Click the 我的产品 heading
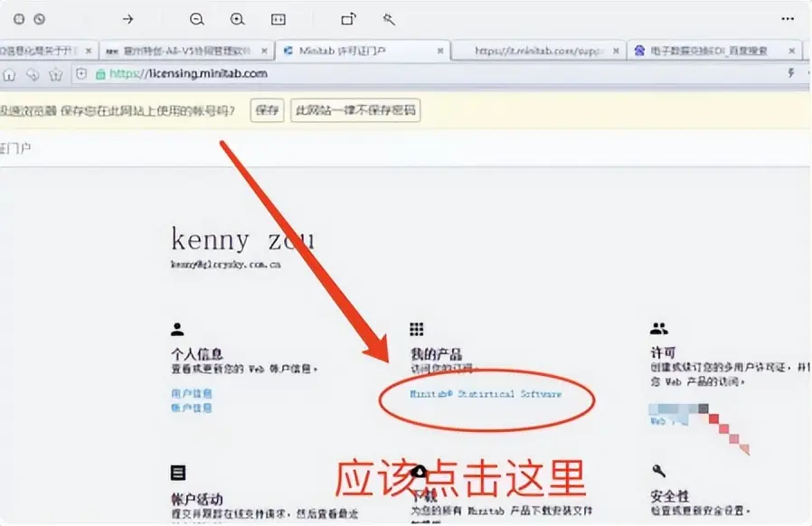Image resolution: width=812 pixels, height=526 pixels. pyautogui.click(x=436, y=354)
